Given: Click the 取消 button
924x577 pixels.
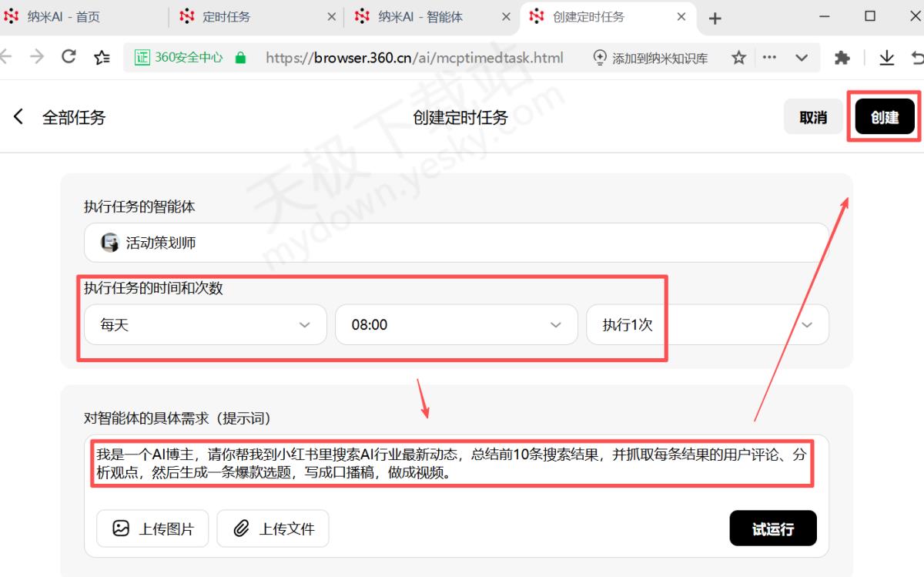Looking at the screenshot, I should [x=813, y=117].
